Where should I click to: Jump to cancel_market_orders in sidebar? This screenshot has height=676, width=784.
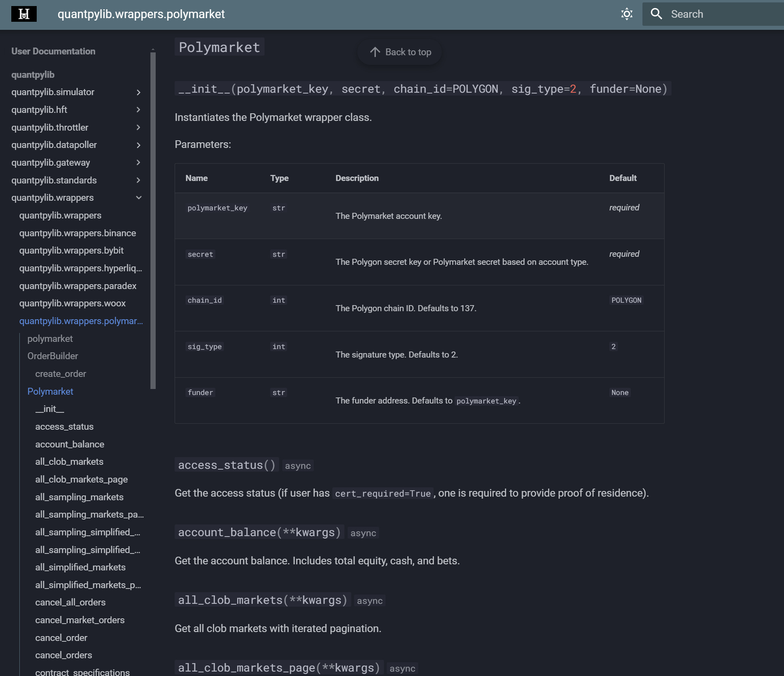pyautogui.click(x=80, y=620)
